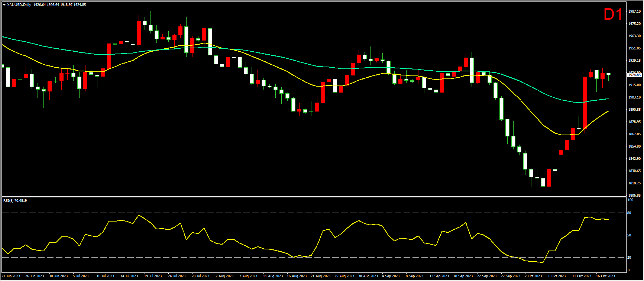Click the red D1 timeframe label

[613, 15]
